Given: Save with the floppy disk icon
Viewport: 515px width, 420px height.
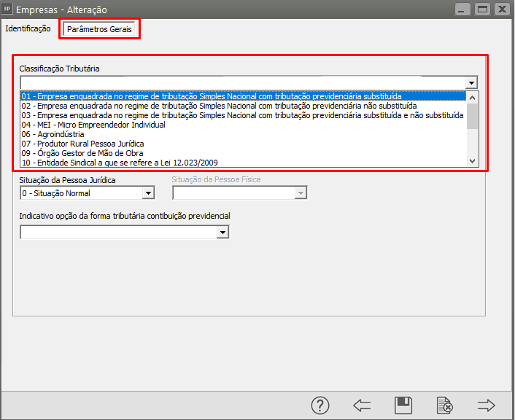Looking at the screenshot, I should point(403,405).
